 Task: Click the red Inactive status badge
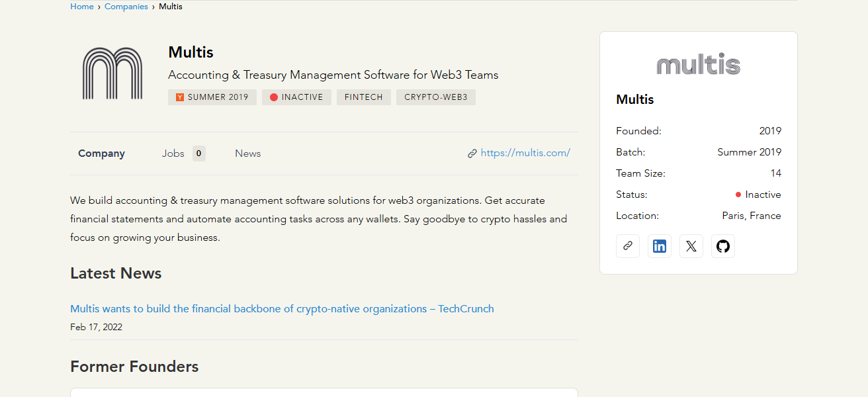(296, 97)
